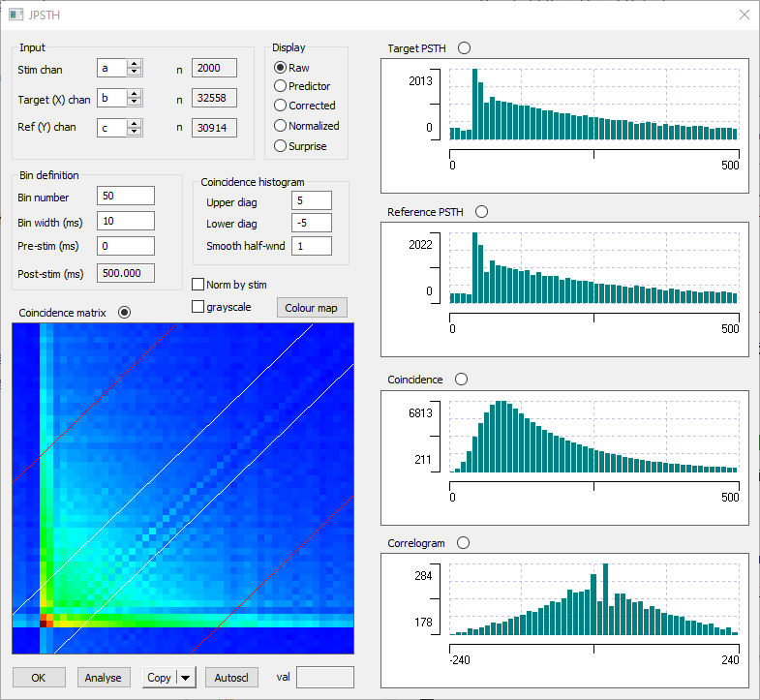Choose the Predictor display option
Viewport: 760px width, 700px height.
281,86
